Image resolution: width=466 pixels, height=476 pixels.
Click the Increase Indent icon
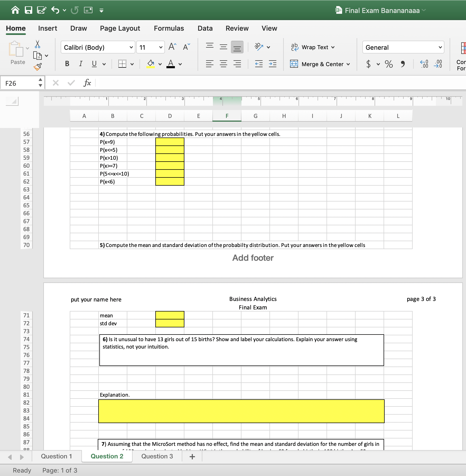[272, 64]
